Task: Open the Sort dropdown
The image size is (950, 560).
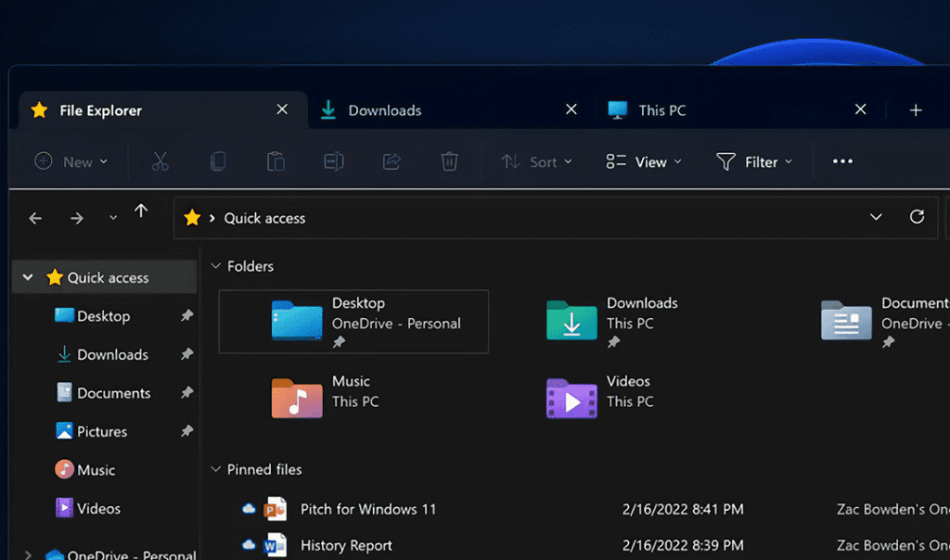Action: click(x=536, y=161)
